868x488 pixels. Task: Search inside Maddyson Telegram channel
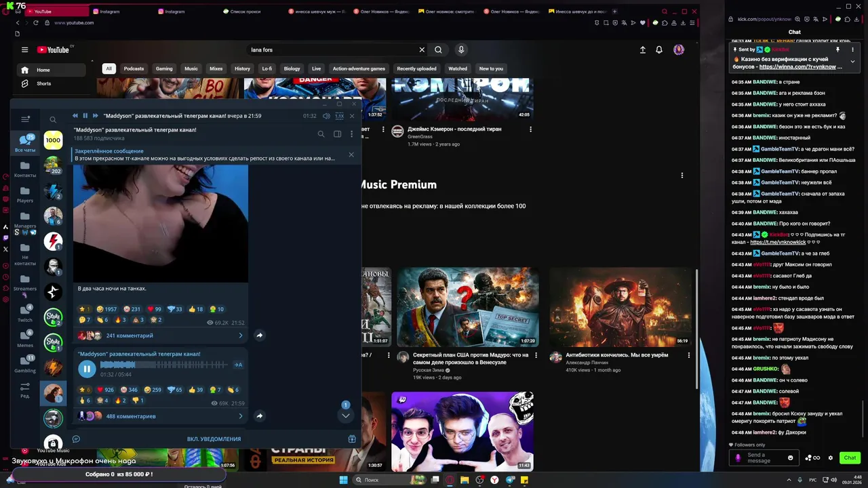[x=321, y=134]
